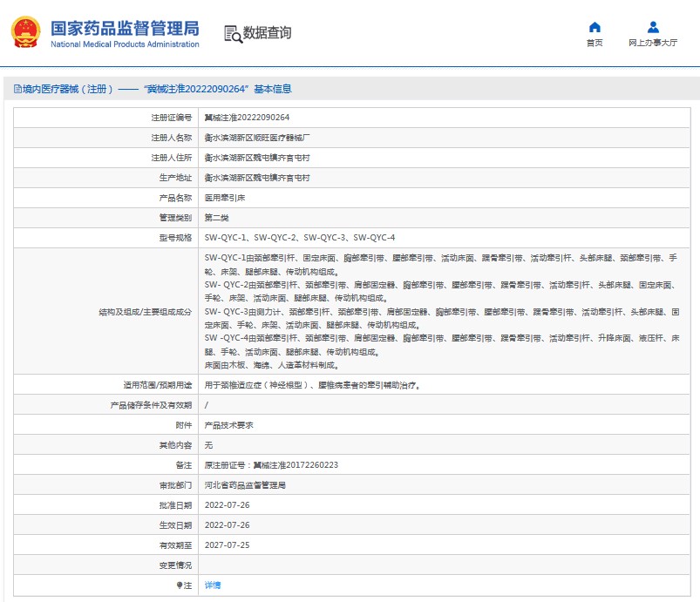Select the 无 value beside 其他内容
700x602 pixels.
208,445
